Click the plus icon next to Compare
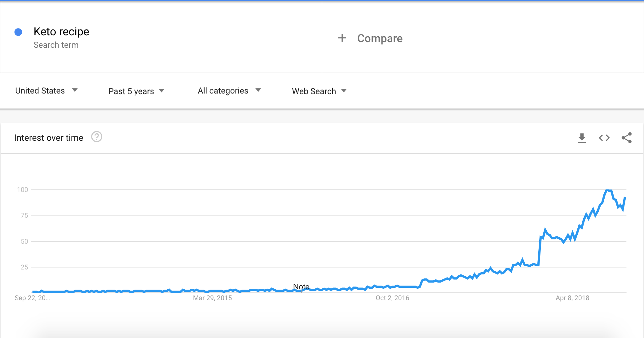The width and height of the screenshot is (644, 338). pyautogui.click(x=342, y=38)
